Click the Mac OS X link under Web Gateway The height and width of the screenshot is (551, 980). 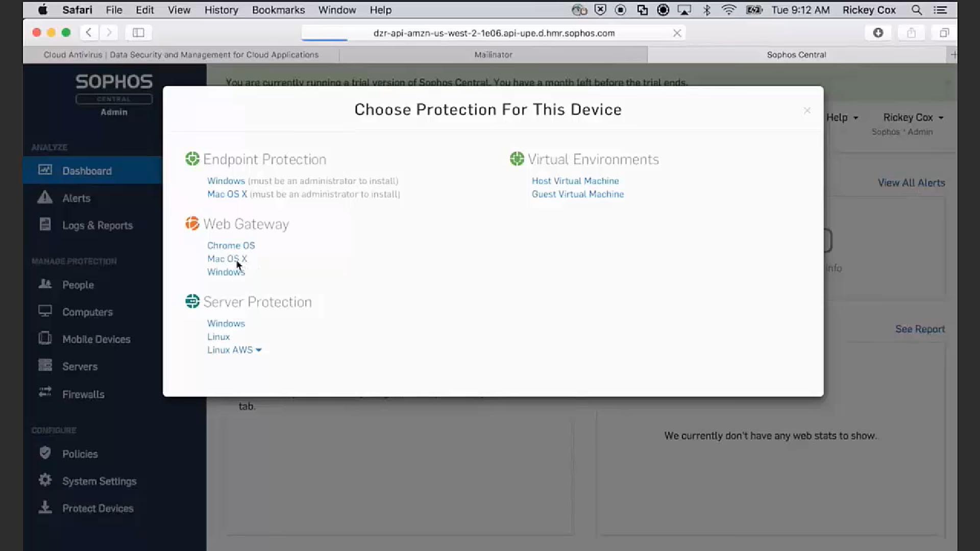[227, 259]
